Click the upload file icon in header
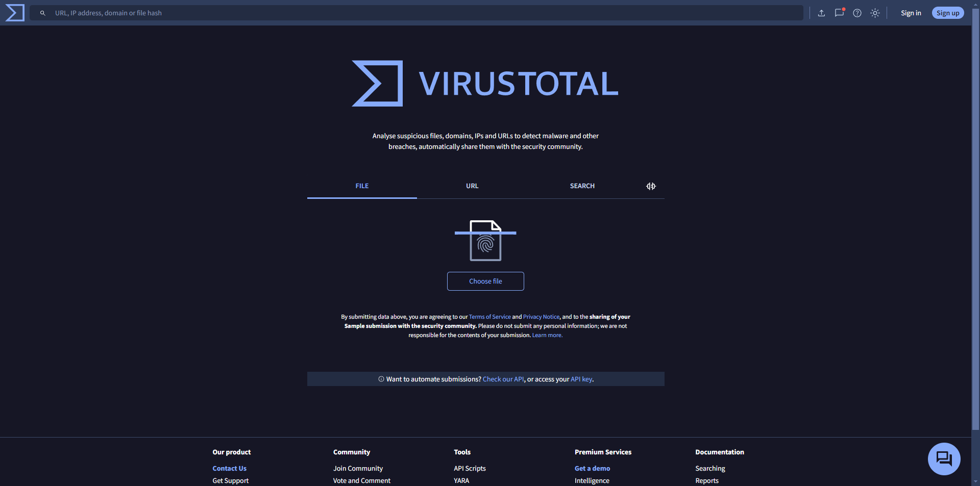The image size is (980, 486). point(821,13)
